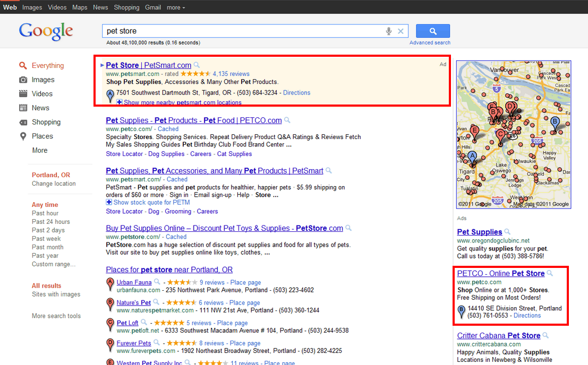Open the News tab in top bar

coord(100,7)
